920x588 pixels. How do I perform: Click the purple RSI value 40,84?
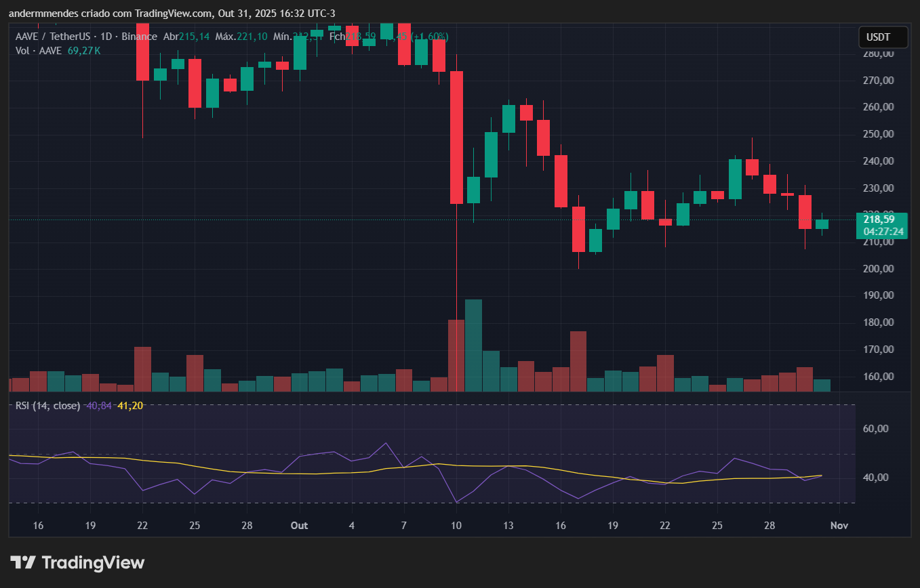(99, 405)
